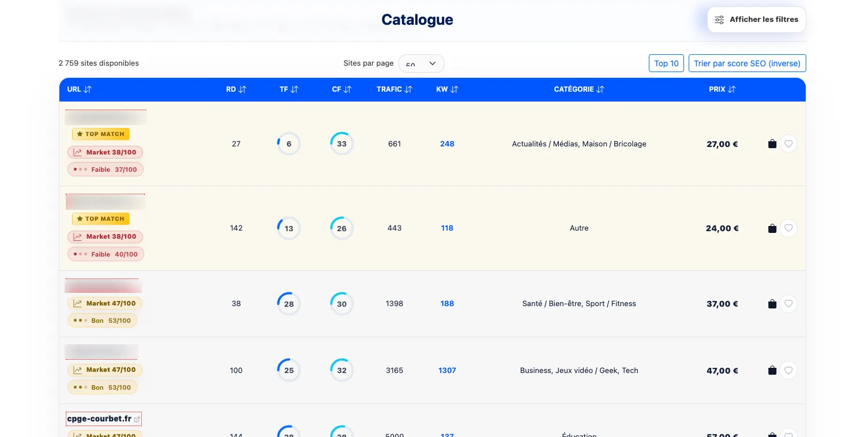Click the Faible 40/100 badge
The height and width of the screenshot is (437, 868).
tap(106, 254)
